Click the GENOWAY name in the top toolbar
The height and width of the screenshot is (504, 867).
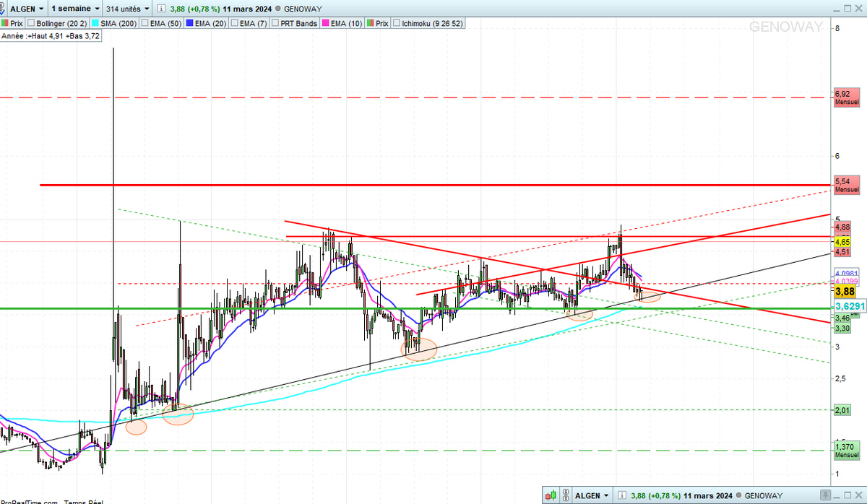click(x=302, y=9)
